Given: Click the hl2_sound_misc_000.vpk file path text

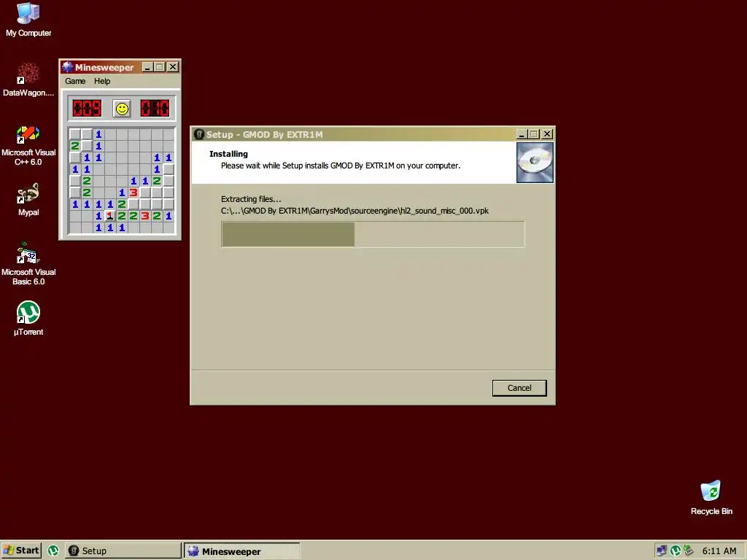Looking at the screenshot, I should [x=355, y=211].
